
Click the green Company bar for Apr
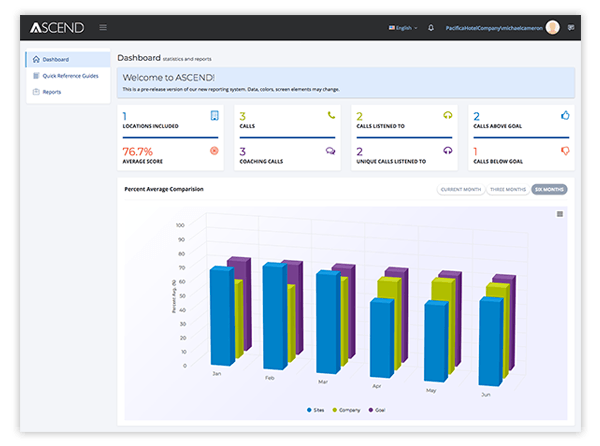[x=389, y=287]
